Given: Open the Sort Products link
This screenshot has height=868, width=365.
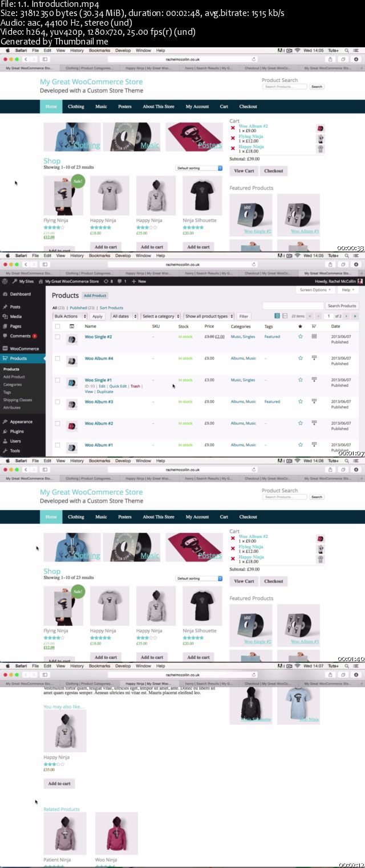Looking at the screenshot, I should pos(111,308).
